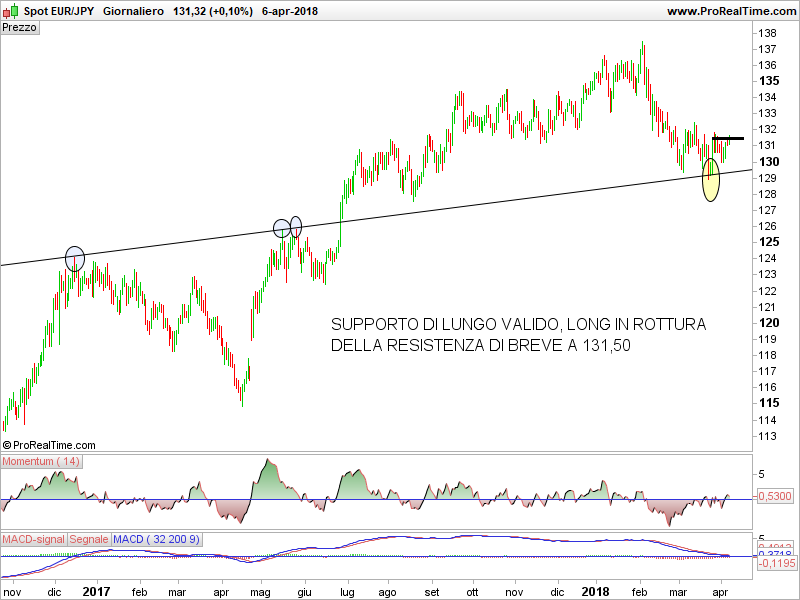
Task: Open the www.ProRealTime.com link in header
Action: pyautogui.click(x=732, y=11)
